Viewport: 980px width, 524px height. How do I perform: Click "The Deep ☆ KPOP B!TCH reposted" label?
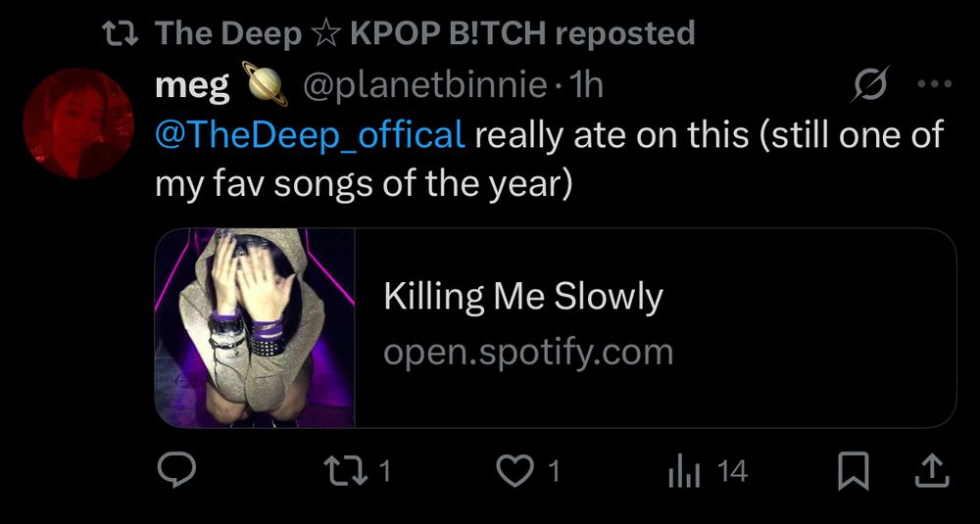coord(425,33)
